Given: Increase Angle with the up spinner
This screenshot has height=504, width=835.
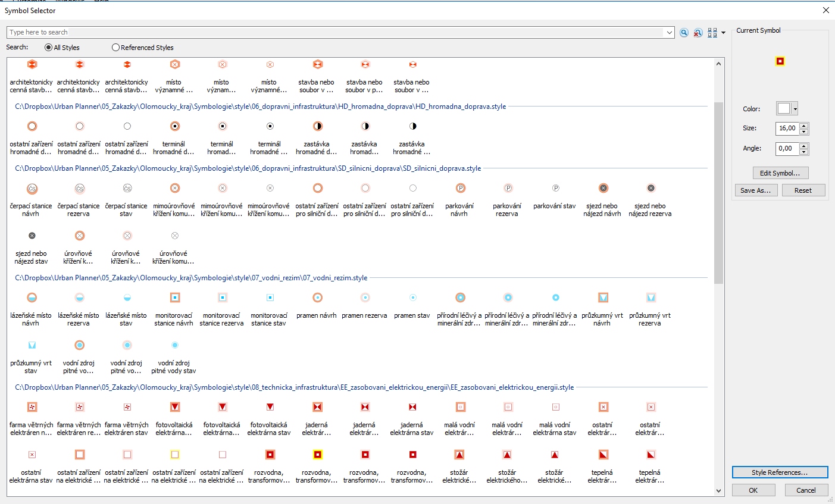Looking at the screenshot, I should (x=804, y=145).
